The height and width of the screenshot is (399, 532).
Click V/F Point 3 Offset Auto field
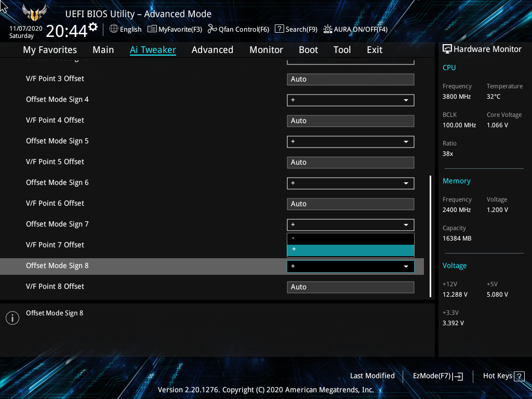351,79
